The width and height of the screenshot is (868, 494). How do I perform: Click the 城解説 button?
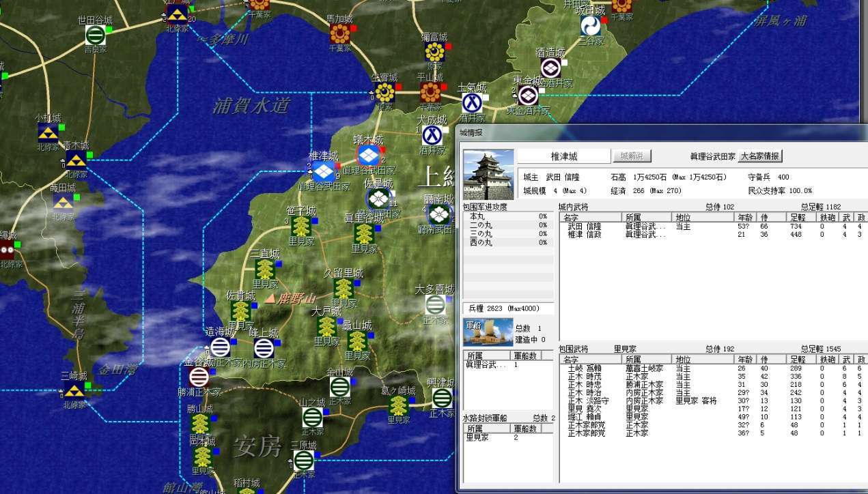point(632,156)
